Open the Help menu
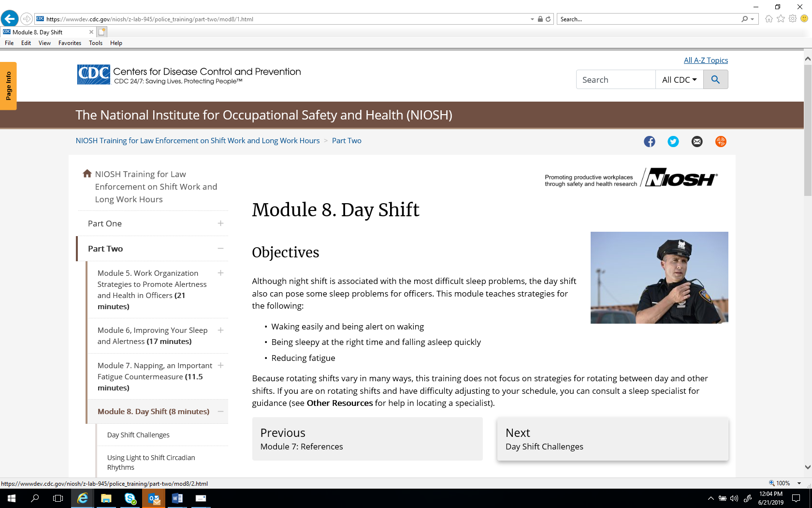Image resolution: width=812 pixels, height=508 pixels. (x=116, y=43)
